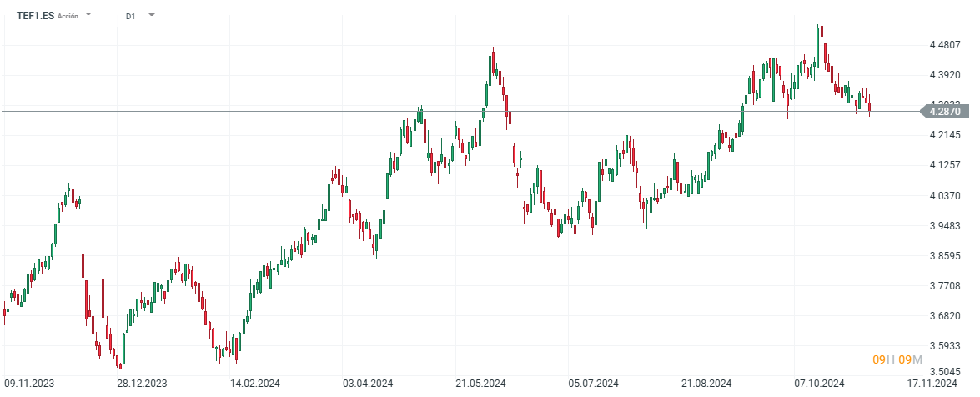Select the 21.05.2024 time axis marker
Image resolution: width=980 pixels, height=397 pixels.
point(480,383)
